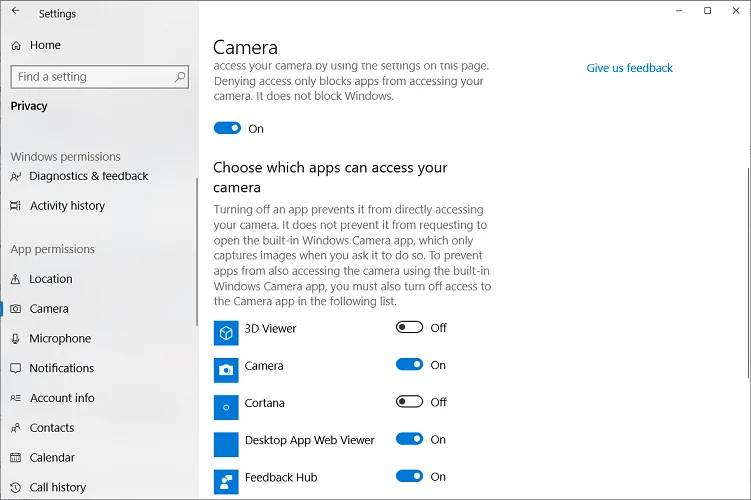The height and width of the screenshot is (500, 751).
Task: Select Location under App permissions
Action: click(x=51, y=279)
